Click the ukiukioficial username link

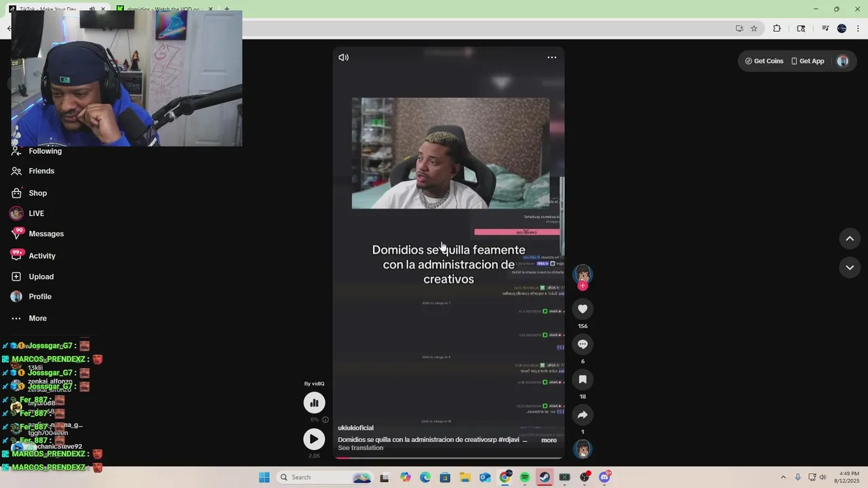(356, 428)
